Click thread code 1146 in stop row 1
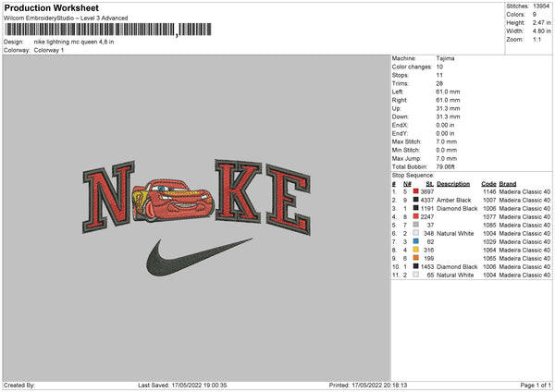 [489, 191]
